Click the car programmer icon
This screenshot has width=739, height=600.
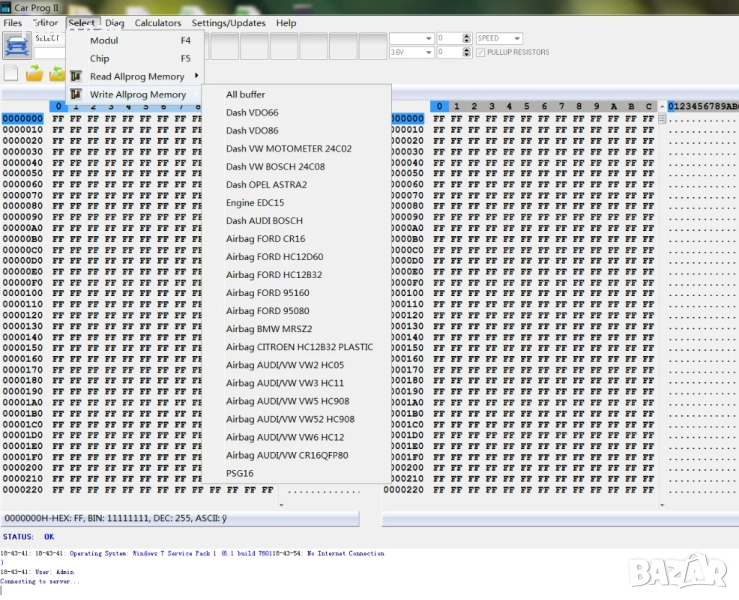[17, 45]
